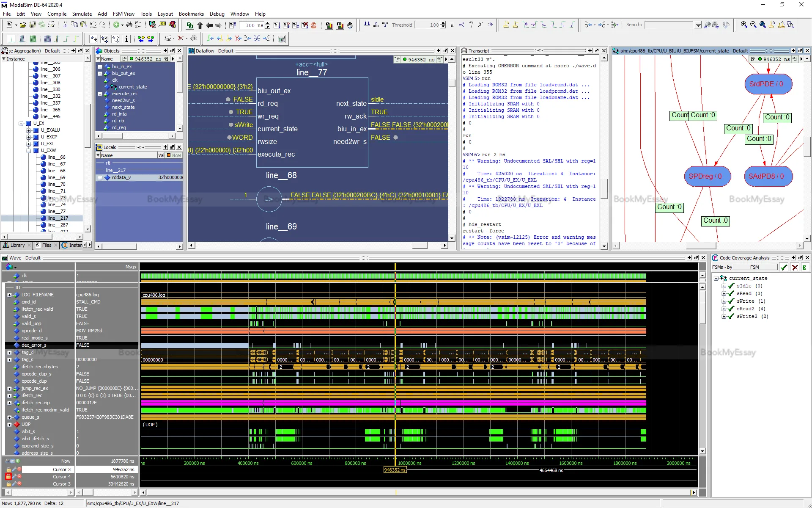Open the Search field dropdown arrow
This screenshot has height=508, width=812.
click(698, 25)
